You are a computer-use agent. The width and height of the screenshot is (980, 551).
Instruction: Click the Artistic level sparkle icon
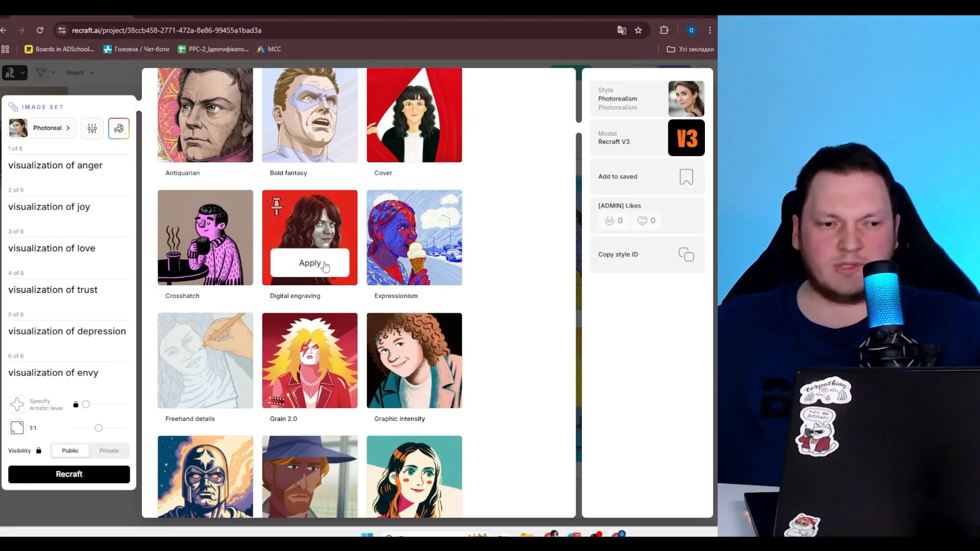tap(17, 405)
